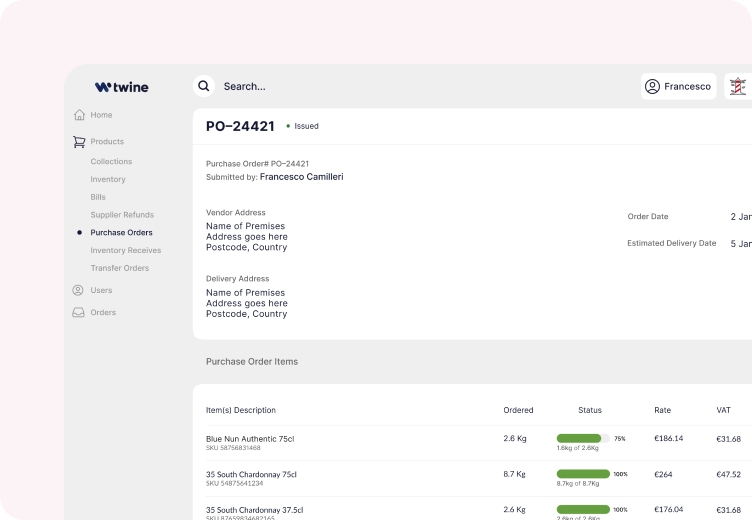Click the Francesco Camilleri submitter name
Screen dimensions: 752x520
301,177
